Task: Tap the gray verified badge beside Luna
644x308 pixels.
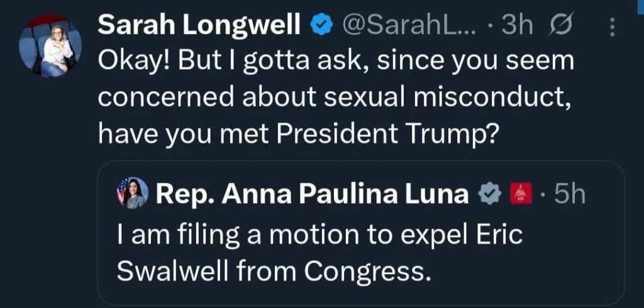Action: pyautogui.click(x=491, y=194)
